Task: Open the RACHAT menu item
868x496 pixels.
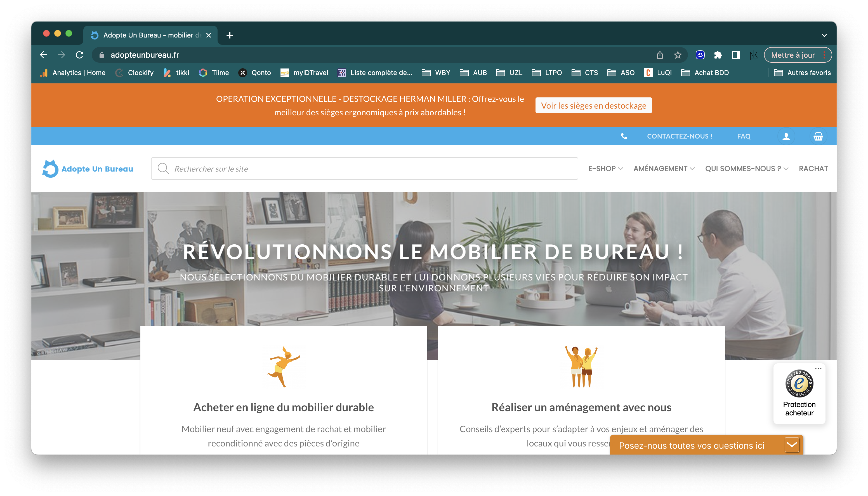Action: coord(813,169)
